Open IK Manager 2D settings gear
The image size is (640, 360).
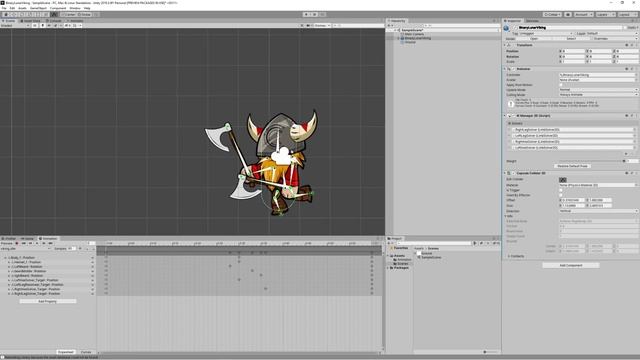(636, 116)
